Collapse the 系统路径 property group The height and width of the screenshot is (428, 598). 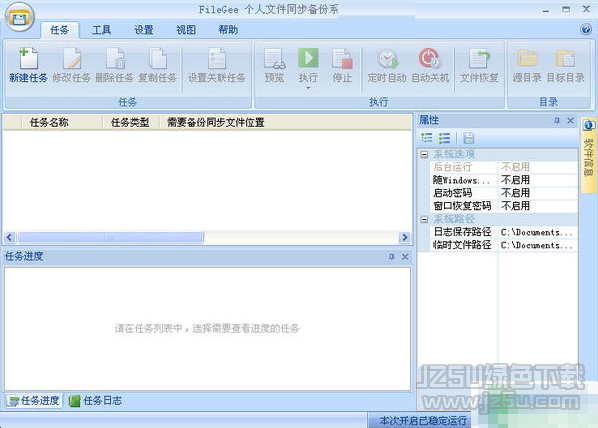424,219
